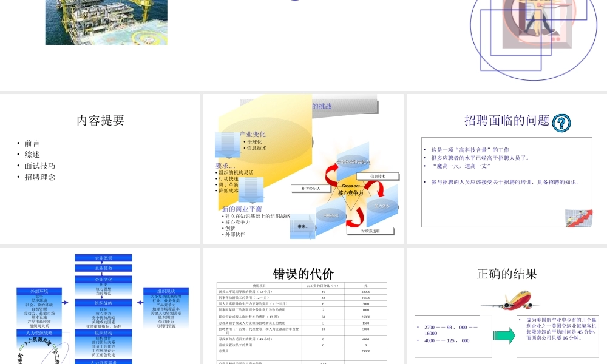
Task: Open the 招聘面临的问题 slide thumbnail
Action: [507, 169]
